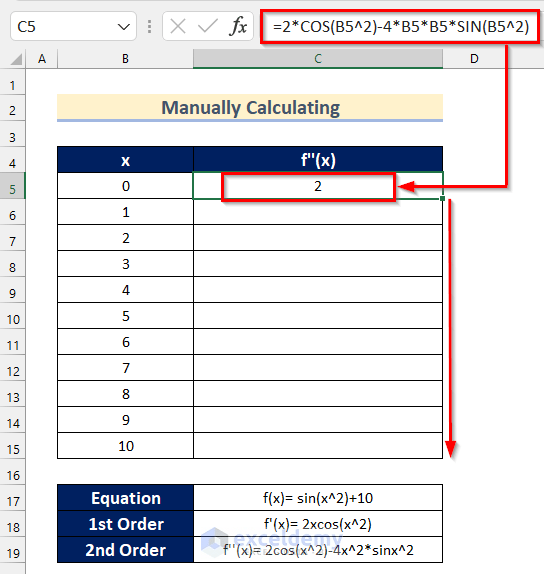Select the x value 10 cell
544x574 pixels.
point(125,446)
